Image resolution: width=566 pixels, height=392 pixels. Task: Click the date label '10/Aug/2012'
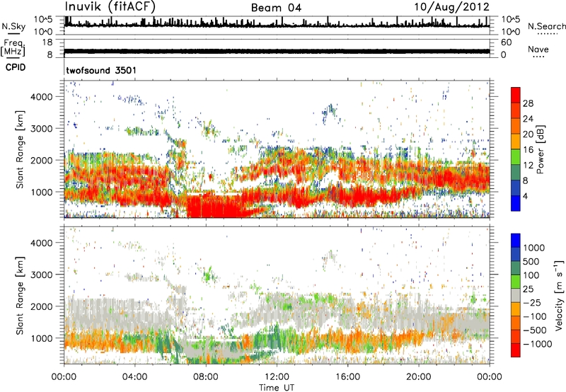(451, 7)
